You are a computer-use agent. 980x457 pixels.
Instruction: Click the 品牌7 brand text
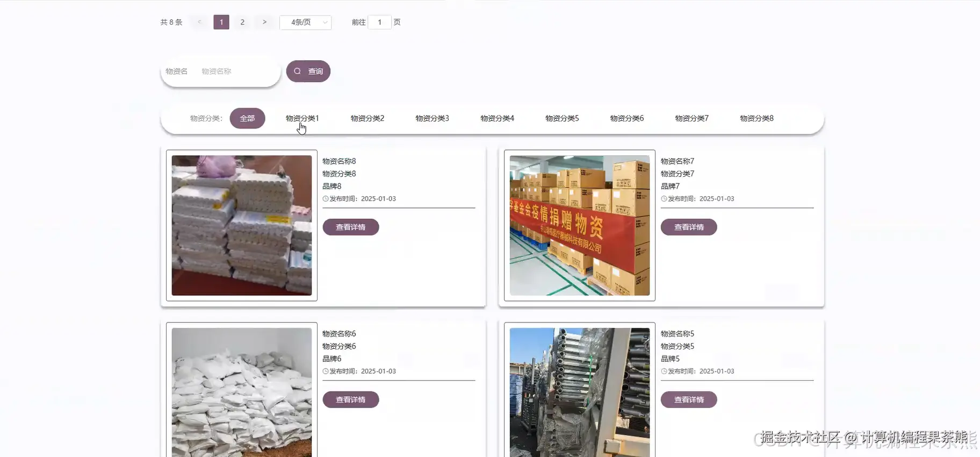click(x=670, y=186)
